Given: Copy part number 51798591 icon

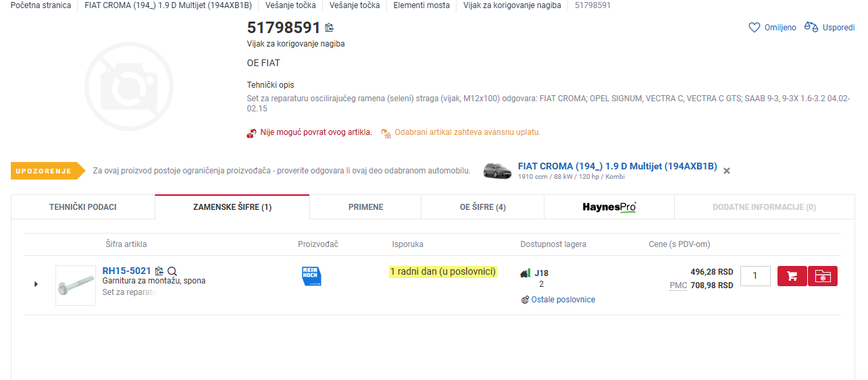Looking at the screenshot, I should pyautogui.click(x=329, y=28).
